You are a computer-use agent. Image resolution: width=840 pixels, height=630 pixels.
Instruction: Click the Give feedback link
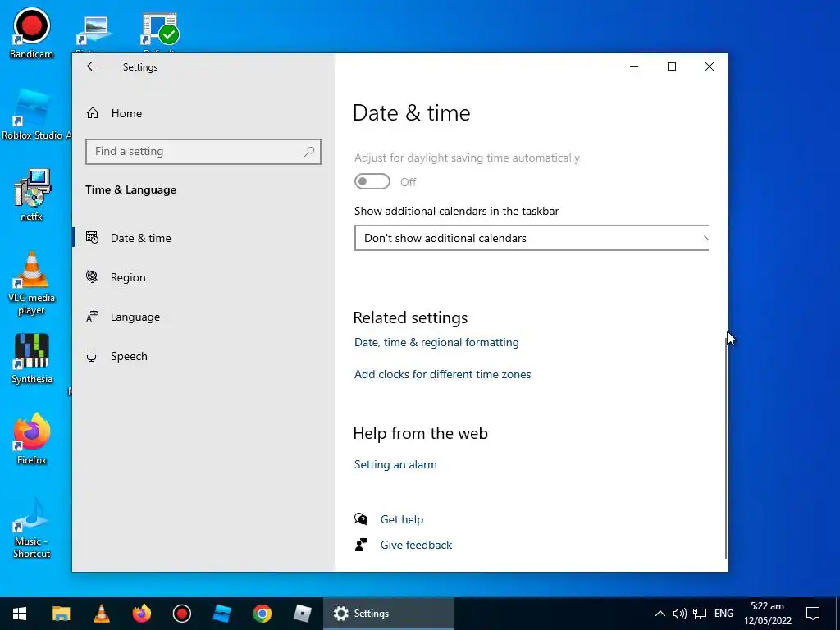coord(416,545)
